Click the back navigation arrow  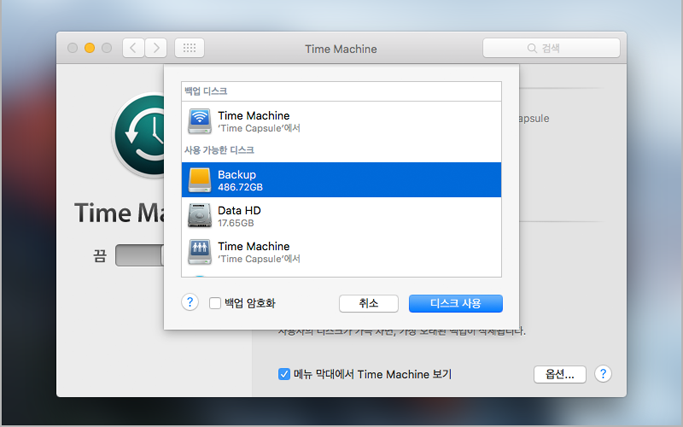[133, 48]
